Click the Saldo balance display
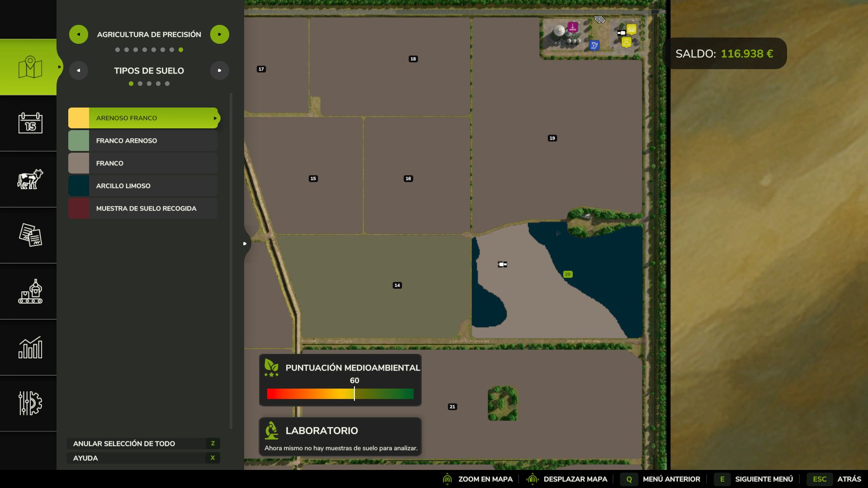The width and height of the screenshot is (868, 488). click(x=724, y=53)
